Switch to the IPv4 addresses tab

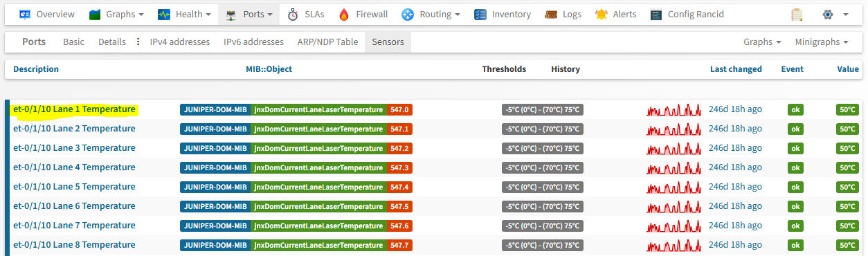point(180,42)
